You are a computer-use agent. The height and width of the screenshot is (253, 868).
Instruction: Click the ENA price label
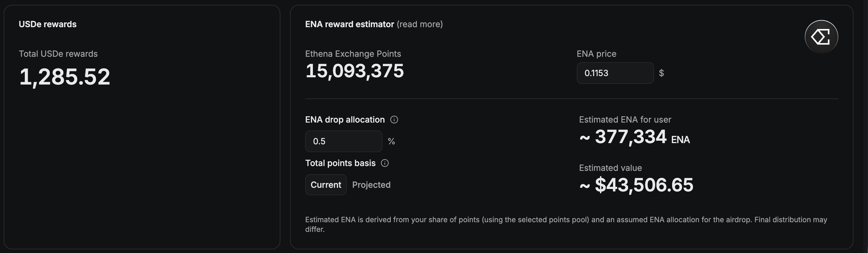[596, 54]
